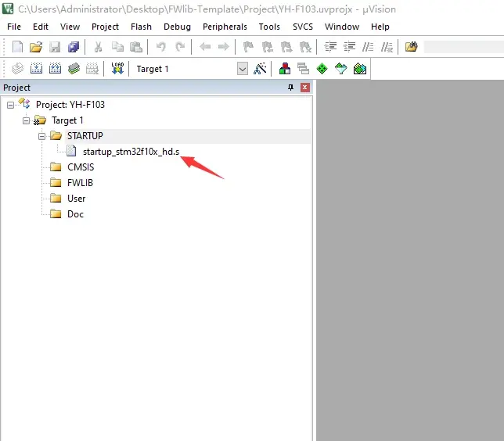This screenshot has width=504, height=441.
Task: Select the CMSIS group folder
Action: click(81, 167)
